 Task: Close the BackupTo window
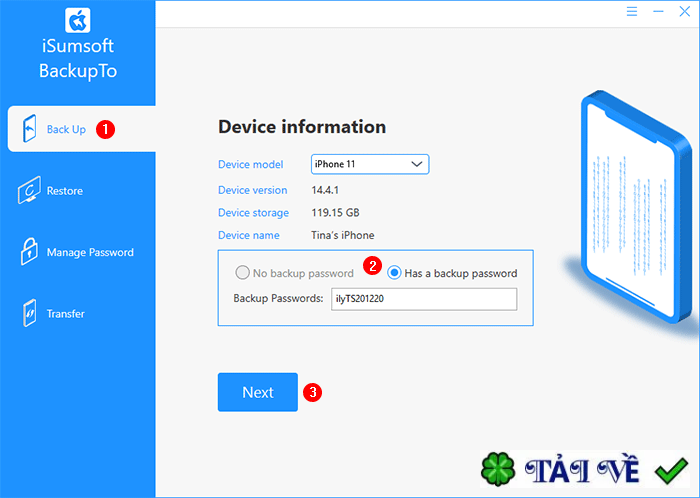coord(684,12)
